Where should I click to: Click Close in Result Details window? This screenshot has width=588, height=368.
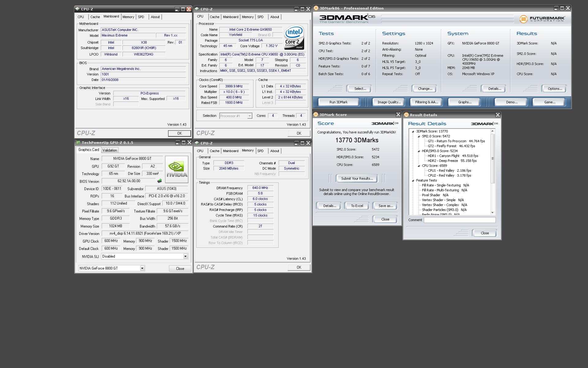pyautogui.click(x=484, y=233)
